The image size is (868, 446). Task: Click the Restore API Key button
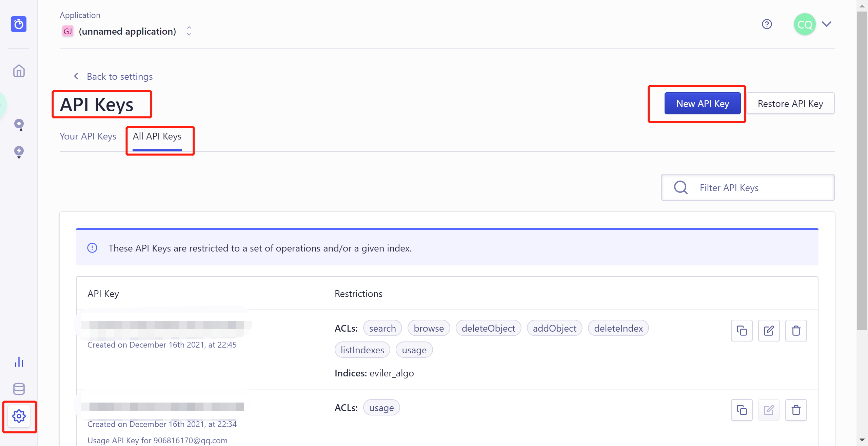(790, 104)
